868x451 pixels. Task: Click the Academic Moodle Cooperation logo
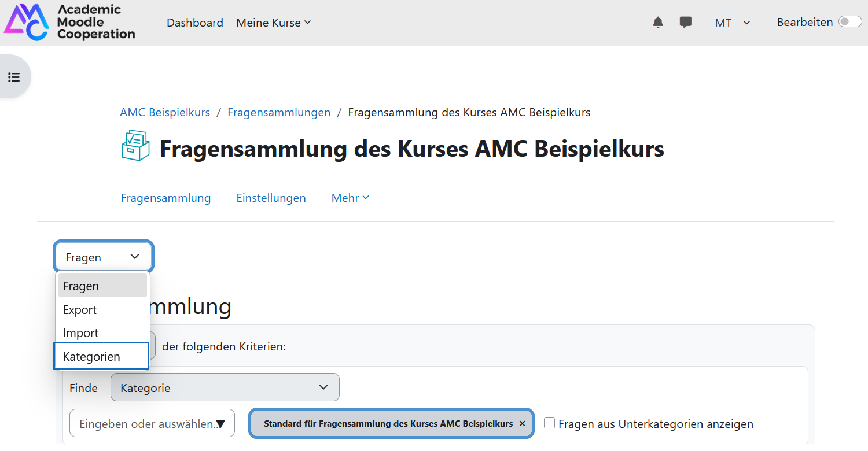click(69, 23)
